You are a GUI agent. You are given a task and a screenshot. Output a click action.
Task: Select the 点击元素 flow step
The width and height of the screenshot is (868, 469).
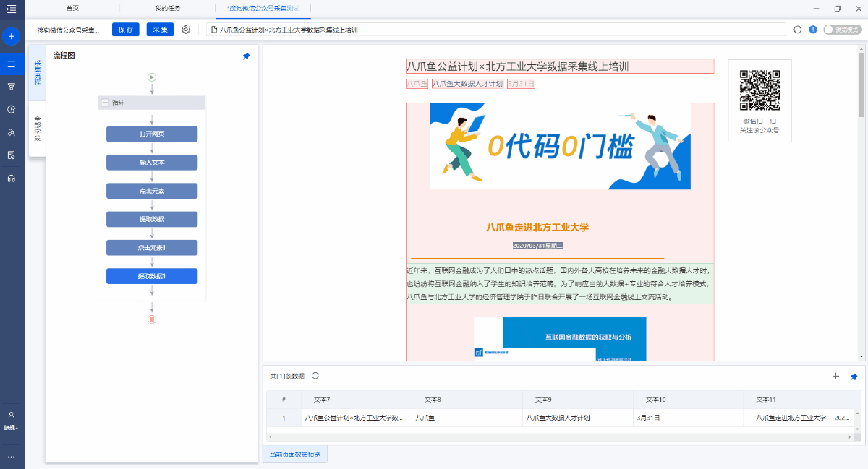tap(152, 191)
